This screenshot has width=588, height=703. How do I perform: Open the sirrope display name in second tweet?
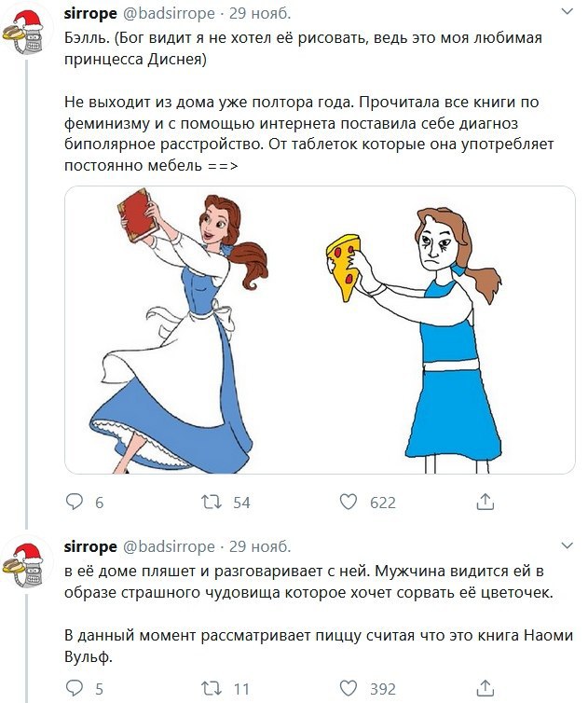click(x=90, y=547)
